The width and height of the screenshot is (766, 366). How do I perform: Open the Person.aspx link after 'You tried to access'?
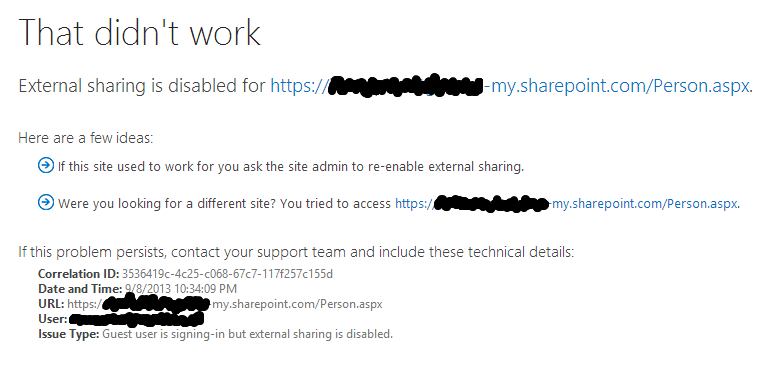pos(566,203)
